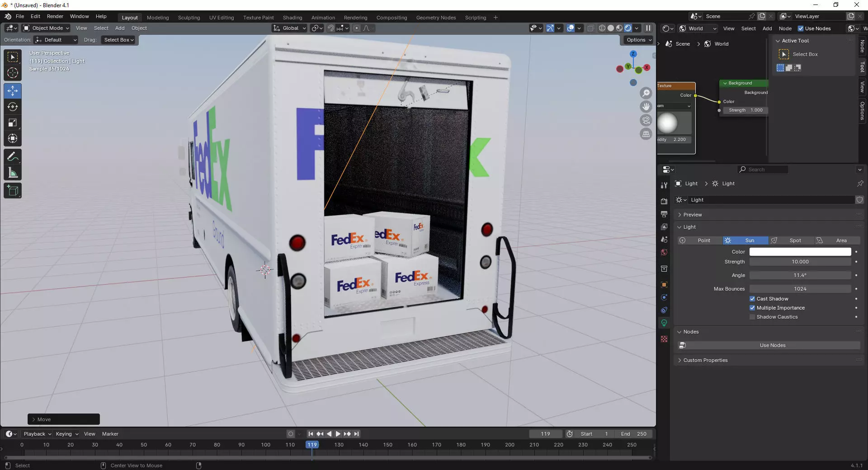868x470 pixels.
Task: Uncheck Cast Shadow checkbox
Action: click(x=752, y=299)
